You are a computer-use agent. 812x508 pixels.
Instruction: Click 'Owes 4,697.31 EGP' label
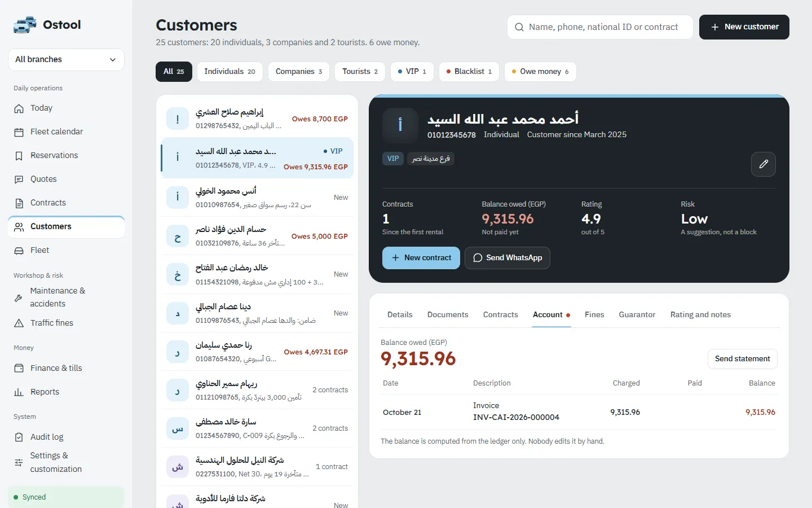[316, 352]
